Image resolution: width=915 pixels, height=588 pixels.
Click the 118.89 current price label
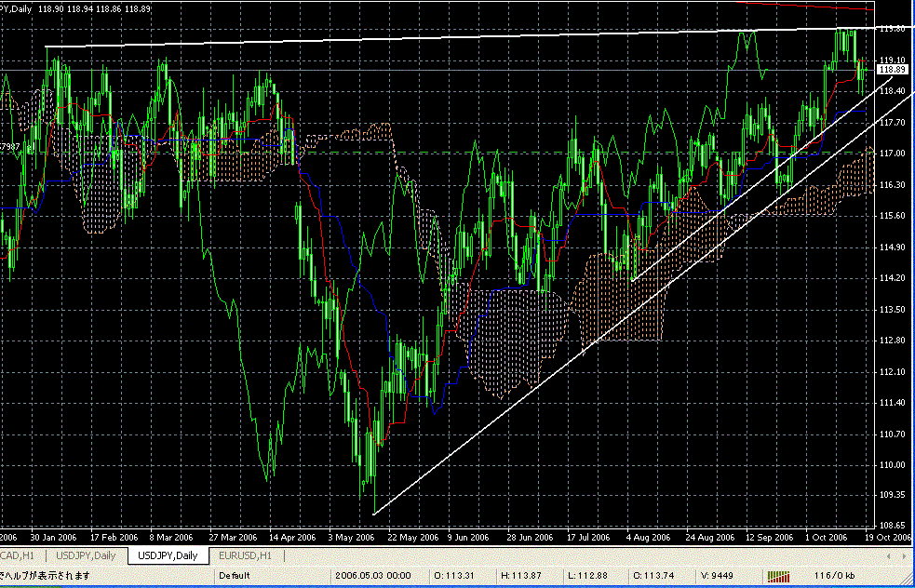(x=893, y=70)
